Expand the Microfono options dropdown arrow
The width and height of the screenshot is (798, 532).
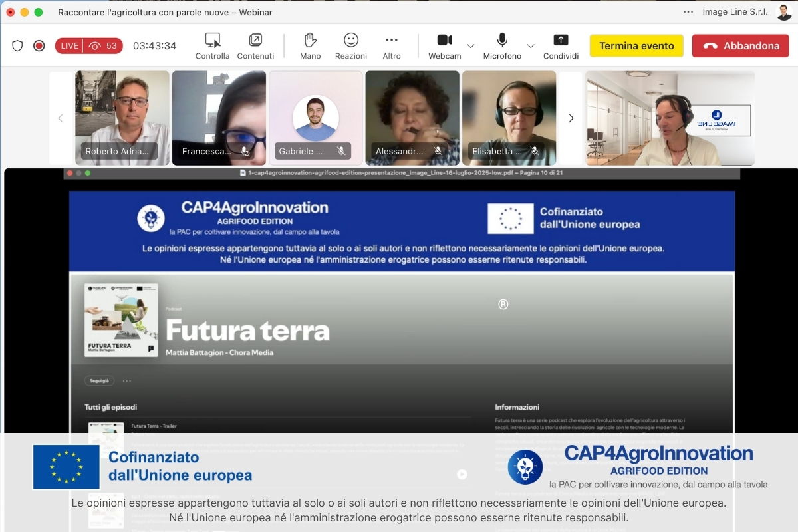coord(531,46)
